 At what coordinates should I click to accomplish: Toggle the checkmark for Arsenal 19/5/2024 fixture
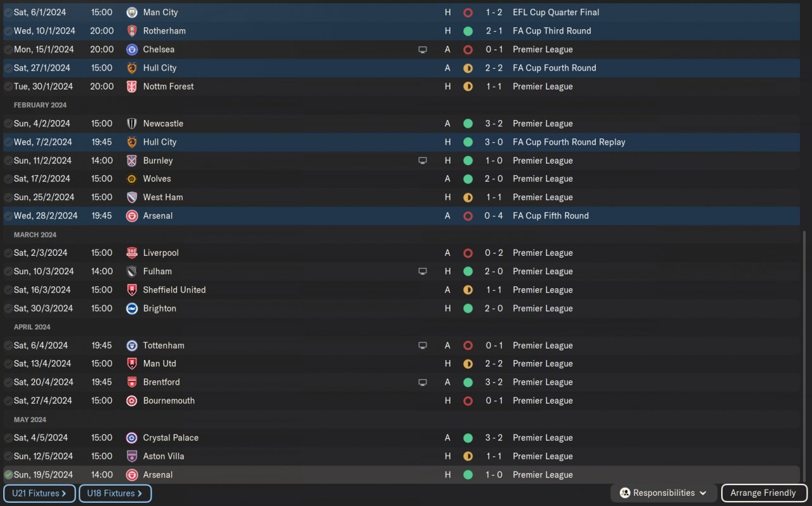coord(8,475)
